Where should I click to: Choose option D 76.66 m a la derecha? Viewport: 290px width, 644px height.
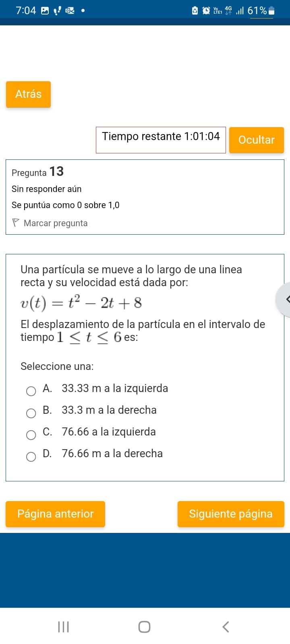pyautogui.click(x=31, y=456)
